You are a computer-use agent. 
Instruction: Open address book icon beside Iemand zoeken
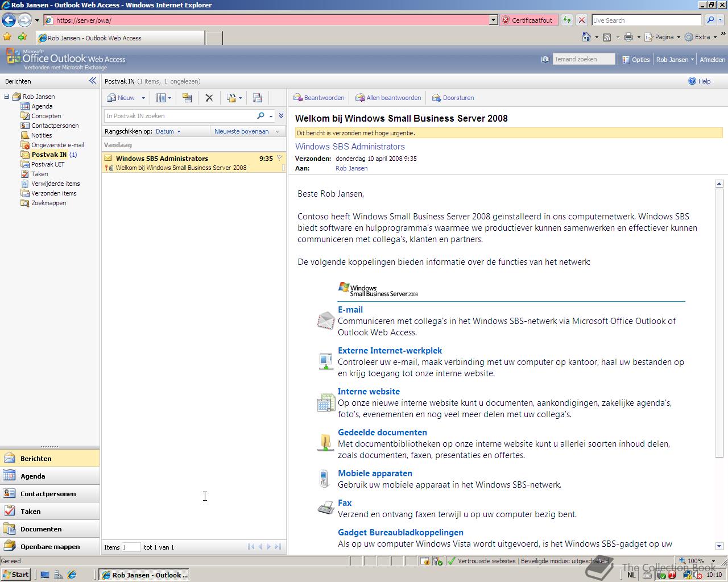545,59
